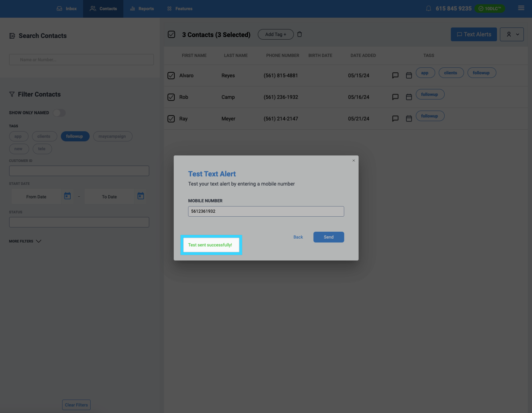Toggle the Show Only Named switch

[x=59, y=113]
